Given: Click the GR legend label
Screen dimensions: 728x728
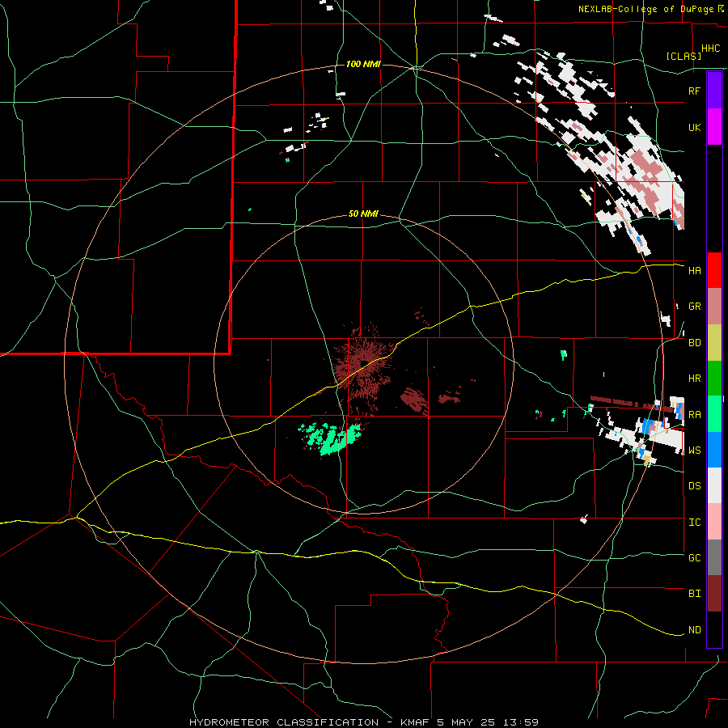Looking at the screenshot, I should 694,307.
